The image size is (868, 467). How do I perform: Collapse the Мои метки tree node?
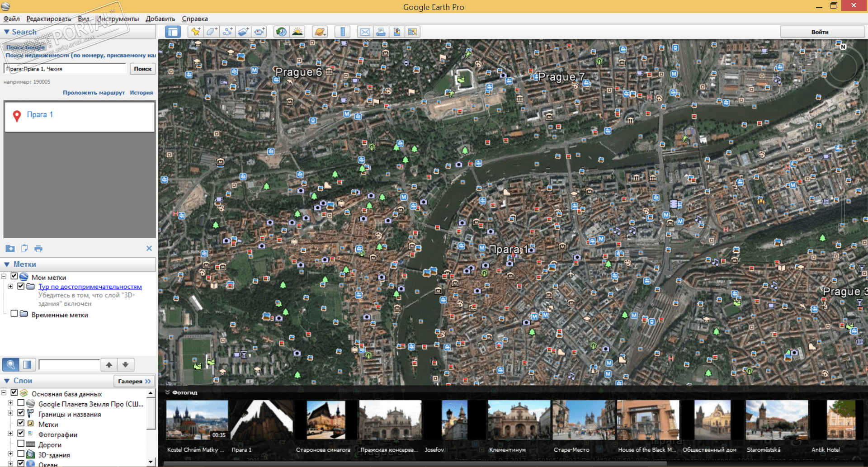point(4,276)
